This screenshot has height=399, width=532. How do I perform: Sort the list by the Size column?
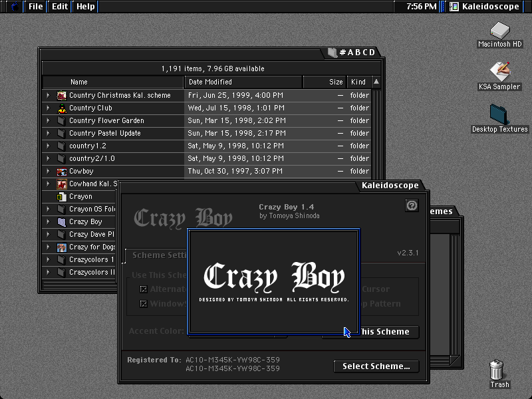click(x=325, y=82)
